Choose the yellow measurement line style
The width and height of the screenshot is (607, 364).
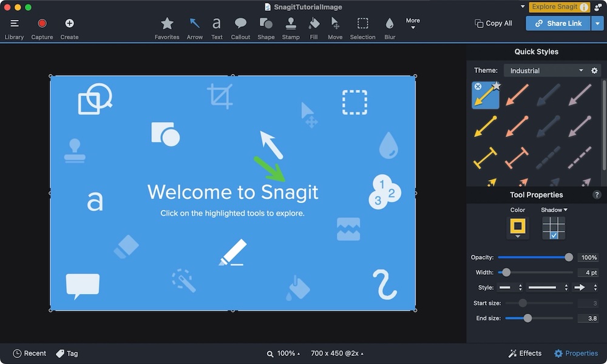(x=486, y=158)
